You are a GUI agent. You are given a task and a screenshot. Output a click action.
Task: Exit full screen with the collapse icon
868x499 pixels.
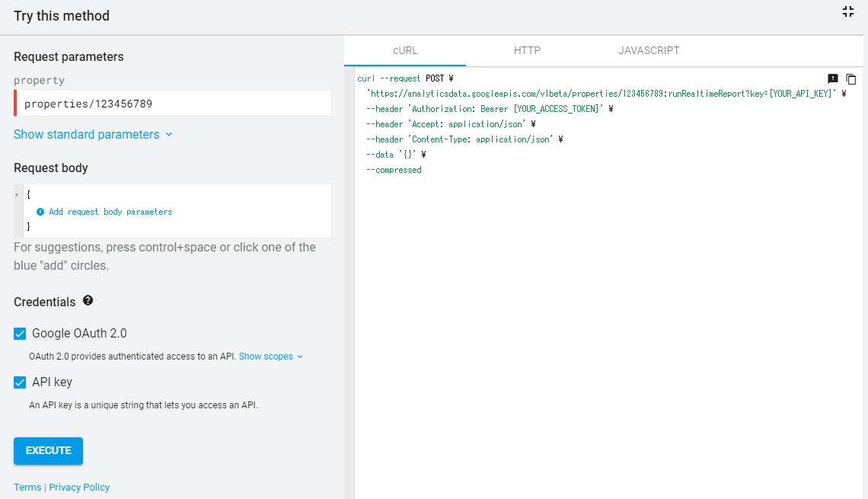[848, 11]
